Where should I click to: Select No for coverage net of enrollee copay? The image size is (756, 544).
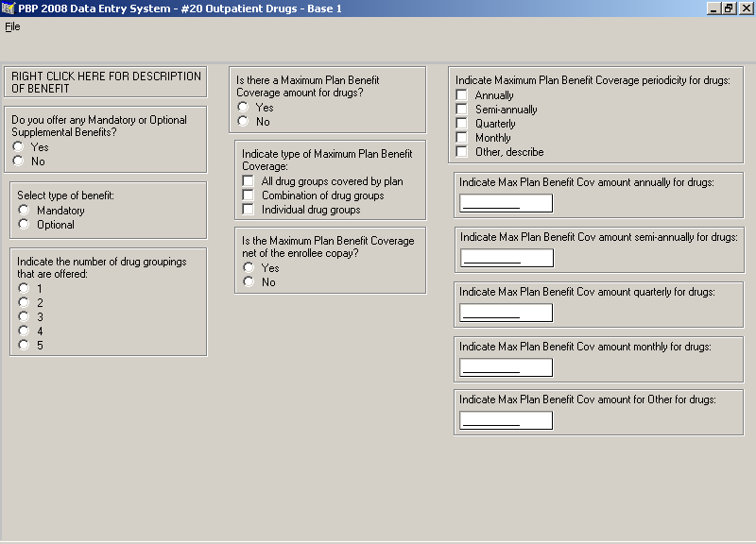[x=249, y=281]
